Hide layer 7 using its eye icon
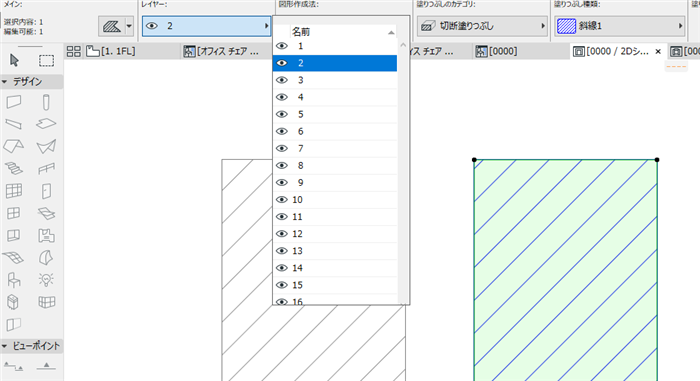Image resolution: width=700 pixels, height=381 pixels. (x=282, y=148)
